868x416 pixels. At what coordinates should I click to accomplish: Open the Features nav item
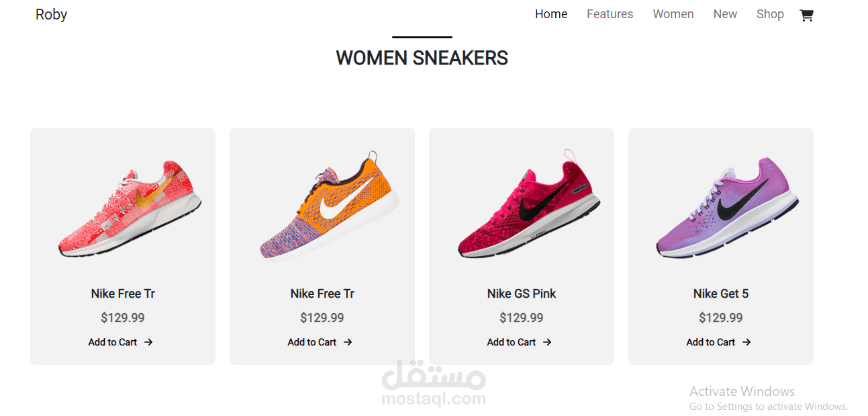610,14
